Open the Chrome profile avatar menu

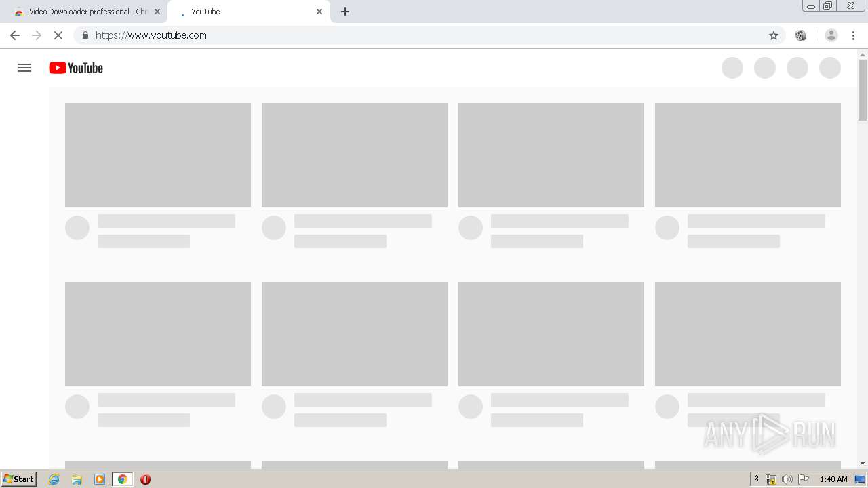[831, 35]
